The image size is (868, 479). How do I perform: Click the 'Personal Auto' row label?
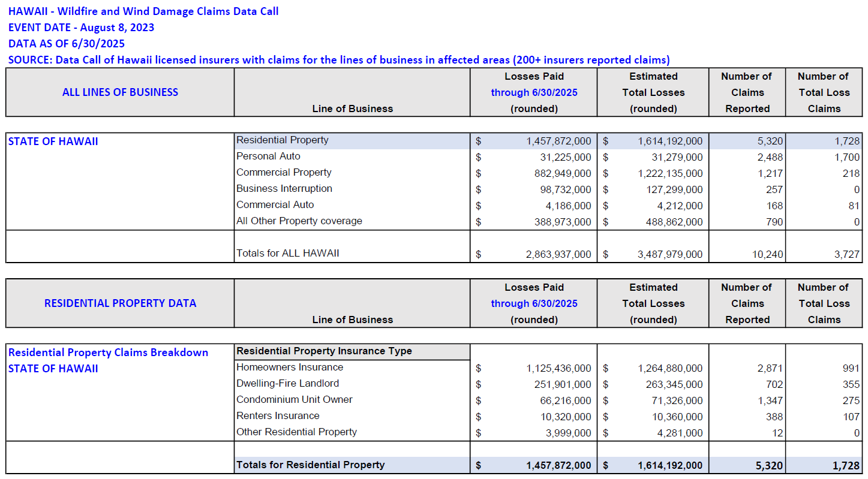pos(268,156)
